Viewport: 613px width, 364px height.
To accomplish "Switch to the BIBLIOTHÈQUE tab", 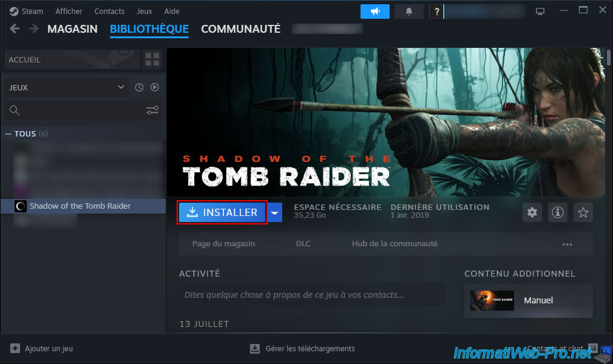I will (x=149, y=29).
